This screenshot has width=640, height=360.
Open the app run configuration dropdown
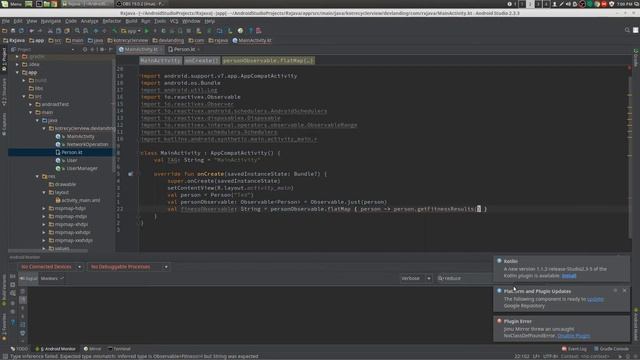pos(131,31)
